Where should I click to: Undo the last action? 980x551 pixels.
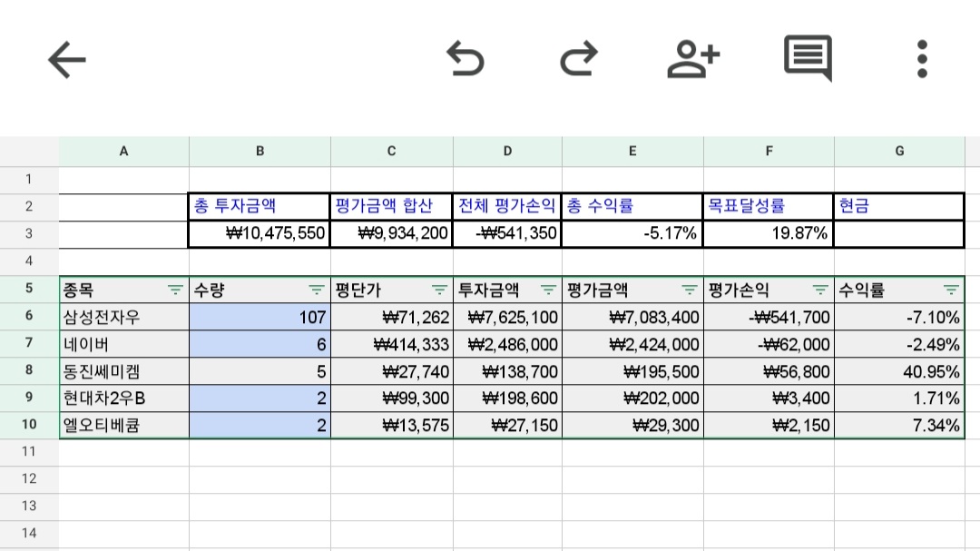[465, 59]
